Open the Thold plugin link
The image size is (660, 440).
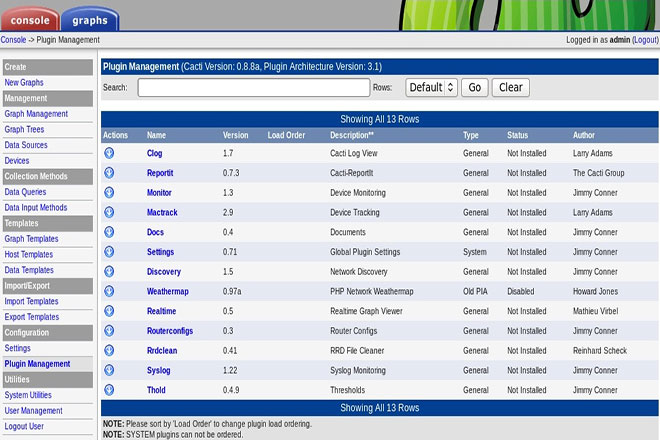click(156, 390)
